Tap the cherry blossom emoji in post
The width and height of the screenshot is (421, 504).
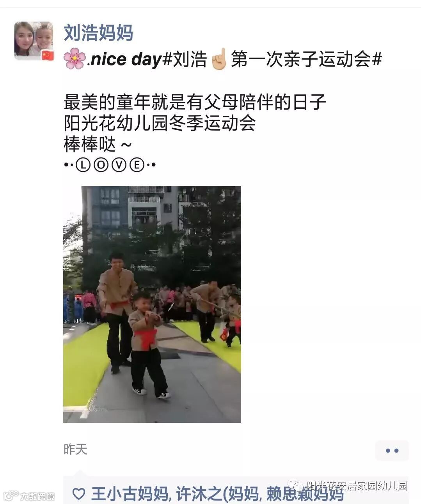point(74,60)
